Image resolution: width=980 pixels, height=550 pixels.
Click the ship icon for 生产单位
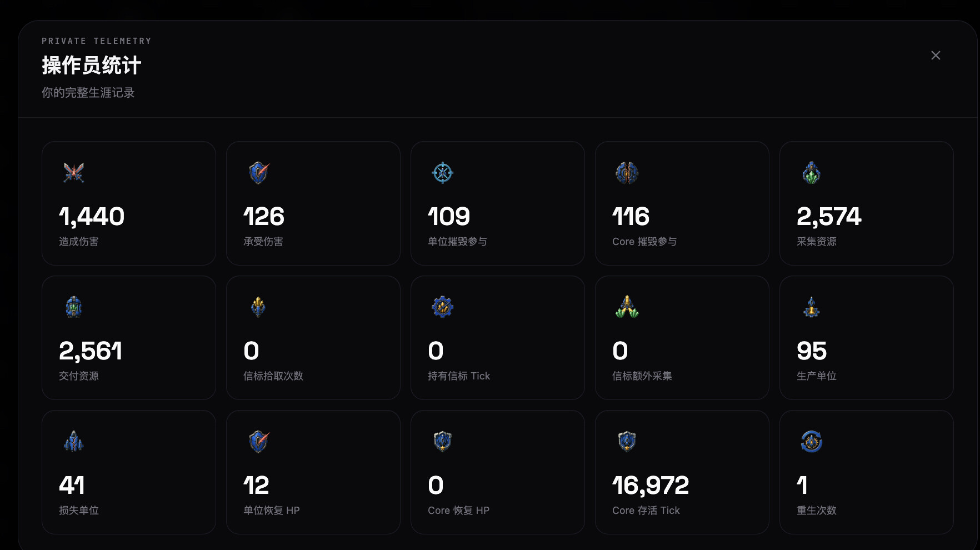811,307
